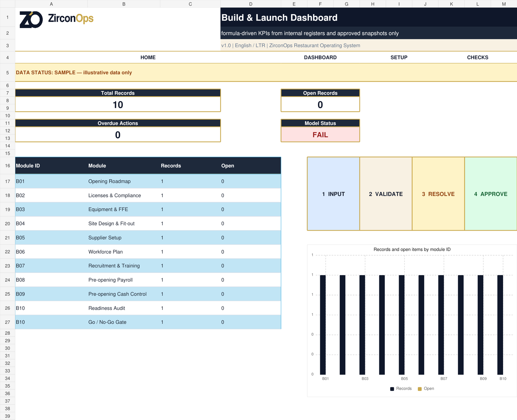Click the FAIL model status cell
The image size is (517, 420).
pos(320,135)
